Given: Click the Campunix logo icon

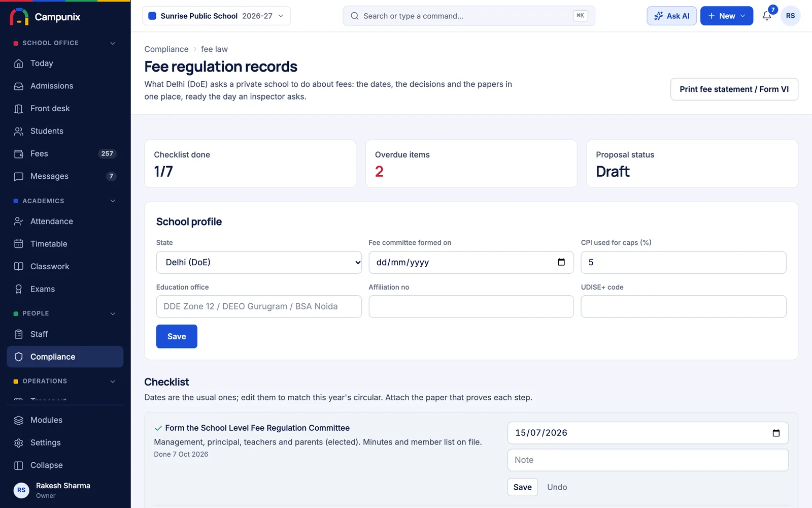Looking at the screenshot, I should coord(19,17).
